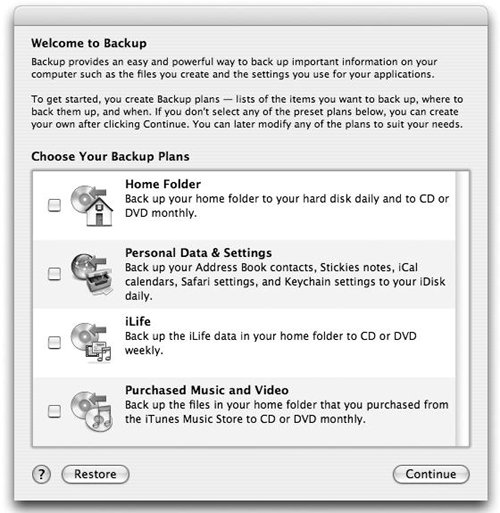Click the Continue button
Screen dimensions: 500x513
(x=431, y=474)
